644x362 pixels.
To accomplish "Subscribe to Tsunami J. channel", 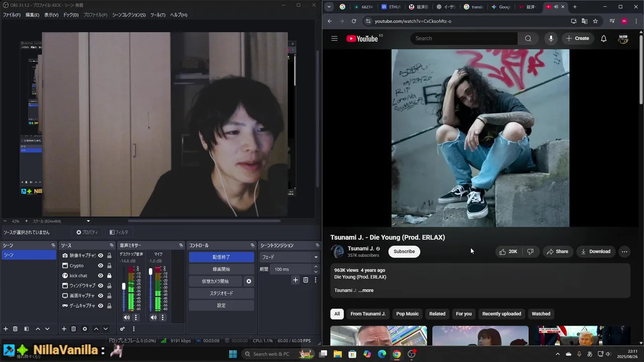I will tap(404, 251).
